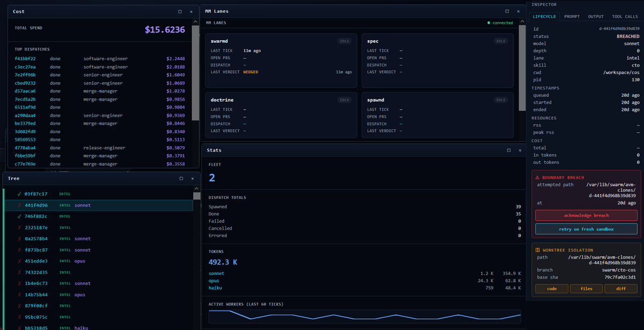Click the green checkmark beside 03f87c17
The width and height of the screenshot is (644, 330).
[19, 193]
